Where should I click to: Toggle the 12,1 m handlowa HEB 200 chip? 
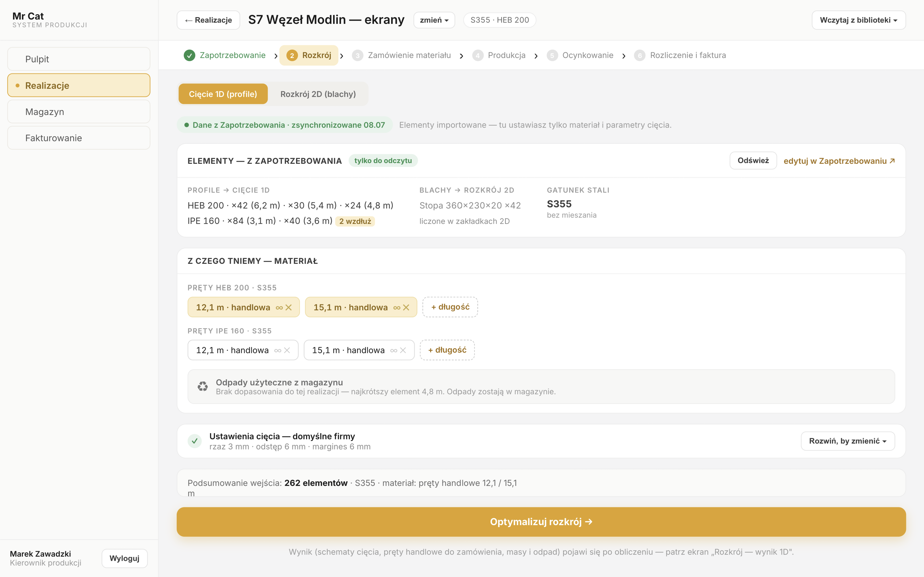[244, 307]
